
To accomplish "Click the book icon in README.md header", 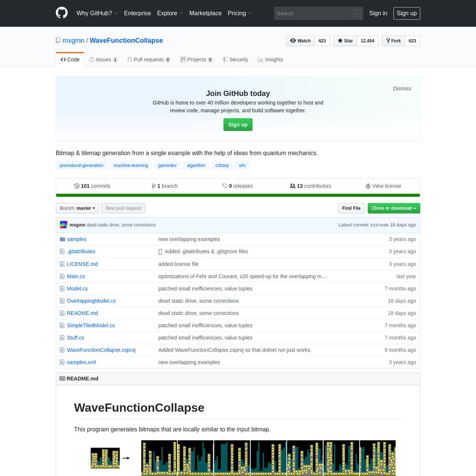I will [62, 378].
